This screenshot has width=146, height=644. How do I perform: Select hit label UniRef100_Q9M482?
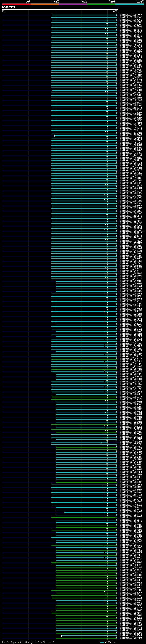[131, 281]
